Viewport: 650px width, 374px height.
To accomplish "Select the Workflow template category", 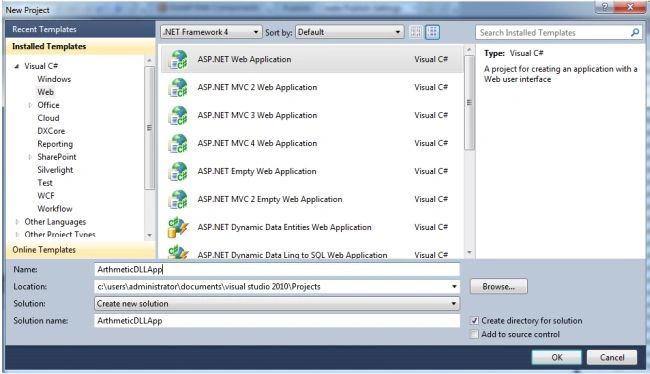I will (x=55, y=209).
